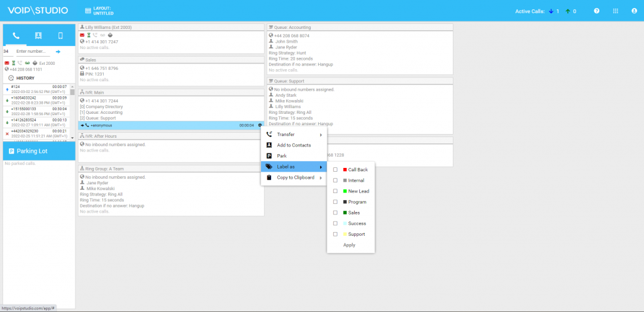Choose Park from the context menu
The height and width of the screenshot is (312, 644).
coord(282,156)
